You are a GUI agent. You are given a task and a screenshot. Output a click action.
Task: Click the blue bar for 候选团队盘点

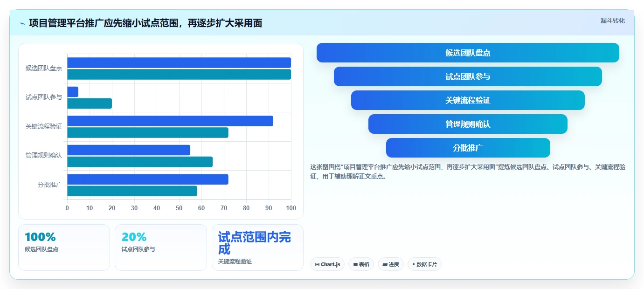179,62
